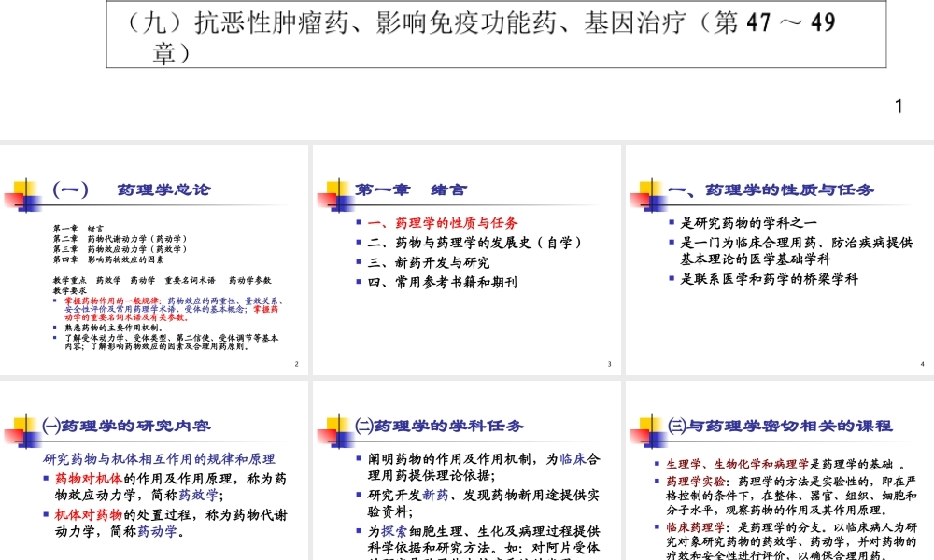
Task: Click the page number 4 on the top-right slide
Action: [x=922, y=364]
